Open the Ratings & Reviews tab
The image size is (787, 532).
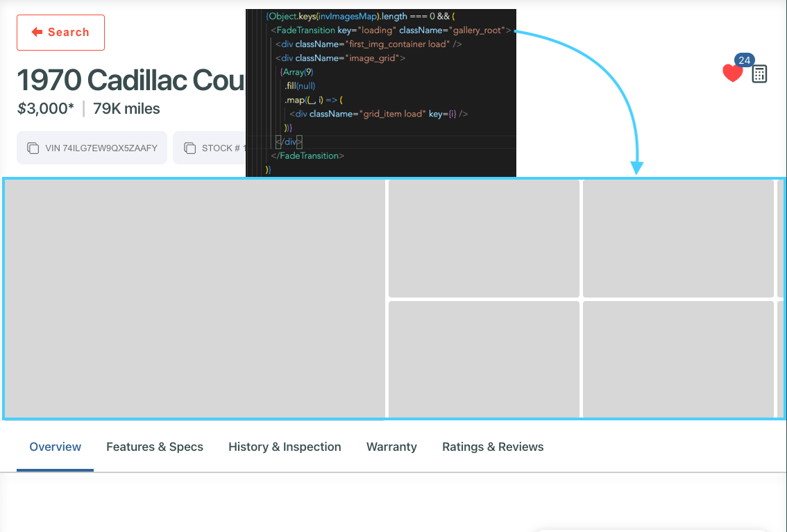493,447
